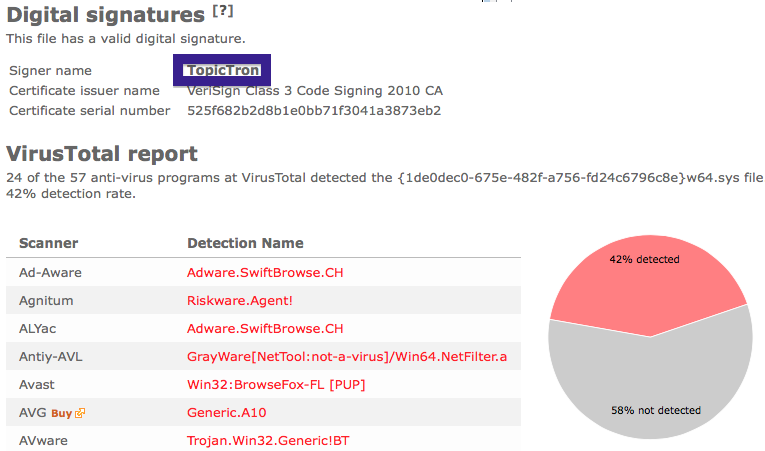Click the certificate serial number value
Screen dimensions: 765x451
pos(314,111)
